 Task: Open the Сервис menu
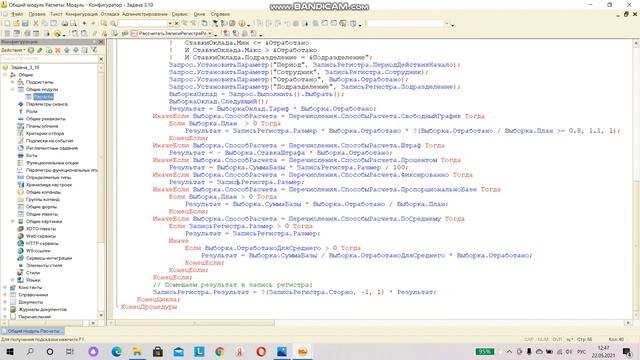pyautogui.click(x=180, y=14)
